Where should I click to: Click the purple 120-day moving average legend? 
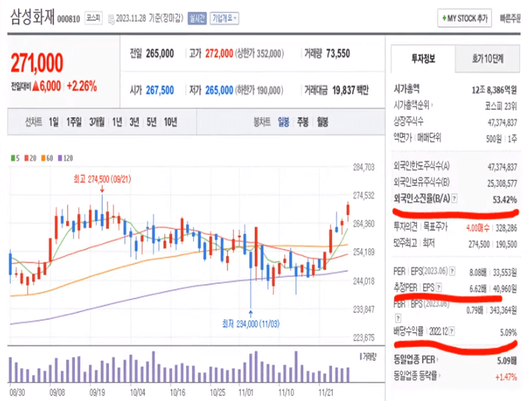[x=60, y=158]
